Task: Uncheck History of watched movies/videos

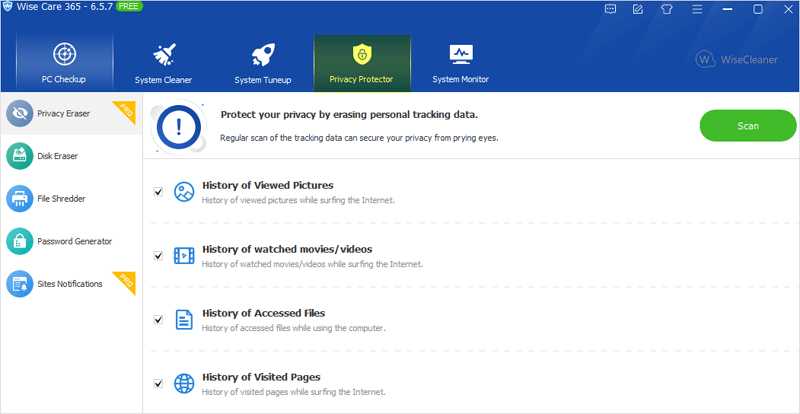Action: click(158, 256)
